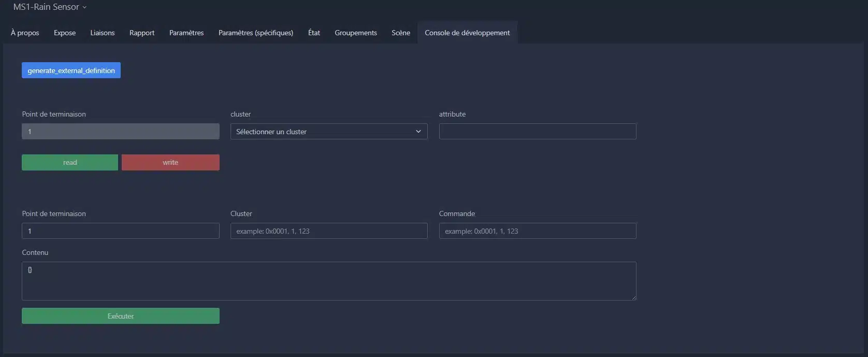Go to the Groupements tab
868x357 pixels.
[x=356, y=33]
